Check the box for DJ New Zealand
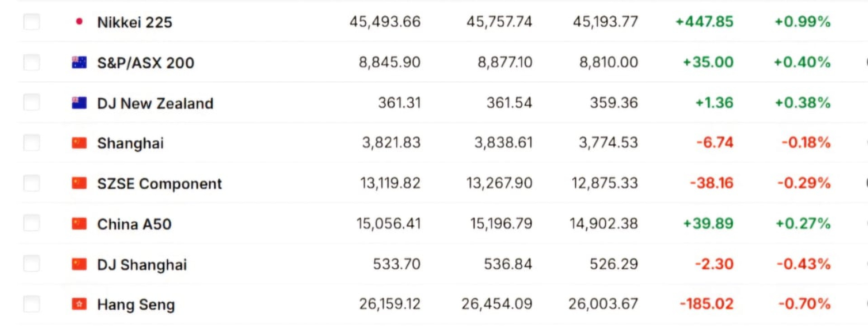 (x=32, y=102)
